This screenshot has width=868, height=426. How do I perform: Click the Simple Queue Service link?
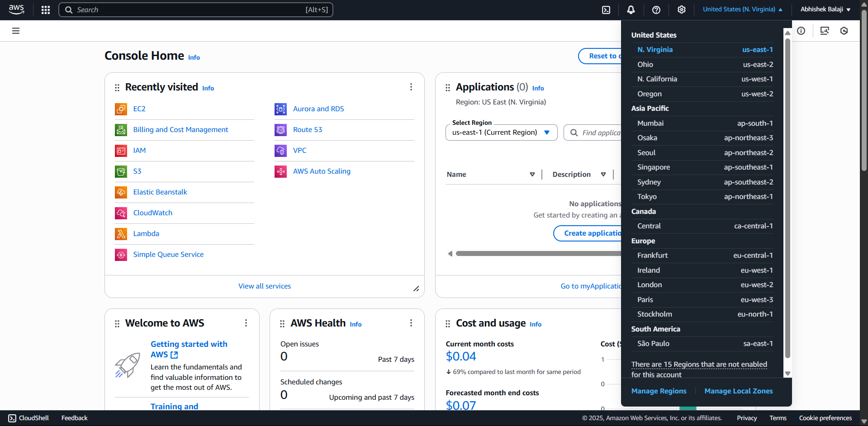tap(168, 255)
